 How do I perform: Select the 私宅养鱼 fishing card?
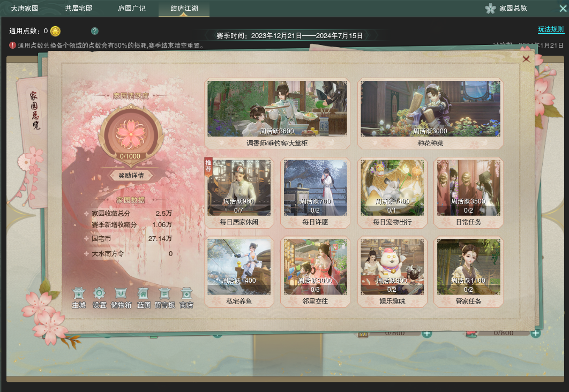point(239,272)
